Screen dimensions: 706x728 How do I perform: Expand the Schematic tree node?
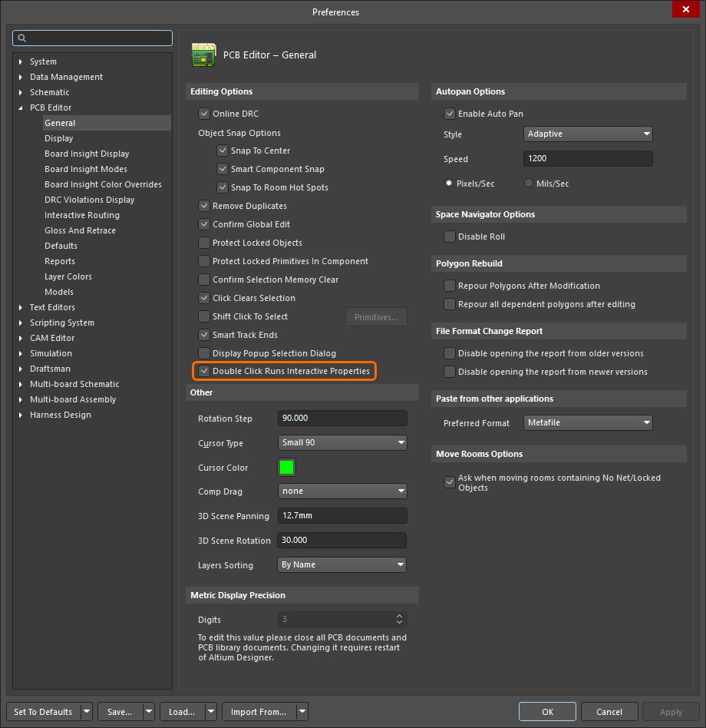21,92
